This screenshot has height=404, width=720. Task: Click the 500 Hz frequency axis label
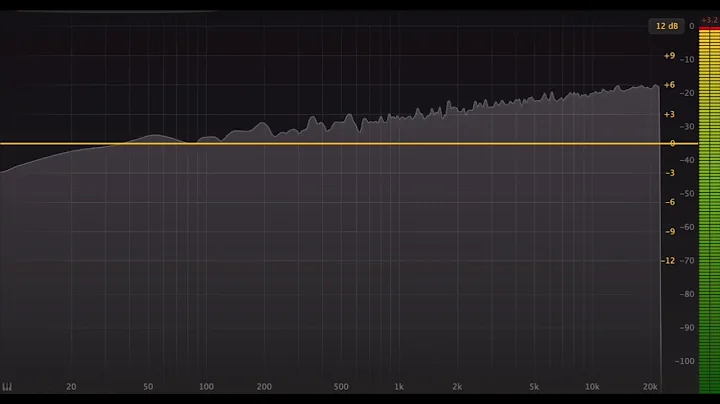341,387
